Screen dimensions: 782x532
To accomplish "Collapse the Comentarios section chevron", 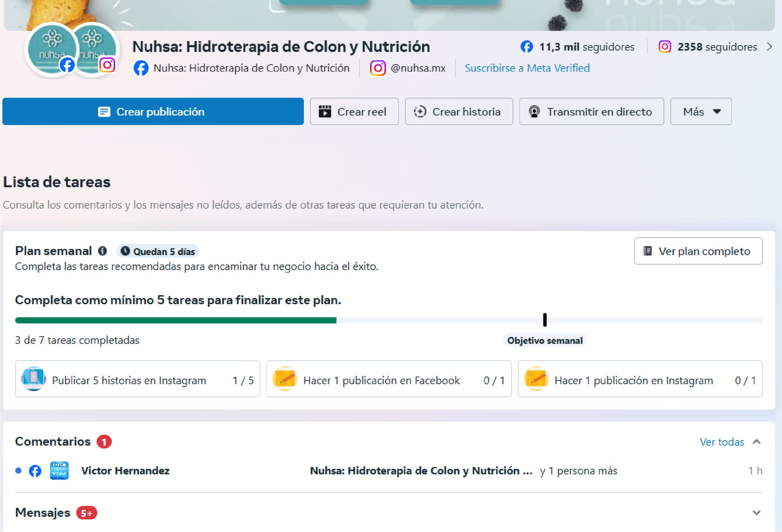I will pos(757,442).
